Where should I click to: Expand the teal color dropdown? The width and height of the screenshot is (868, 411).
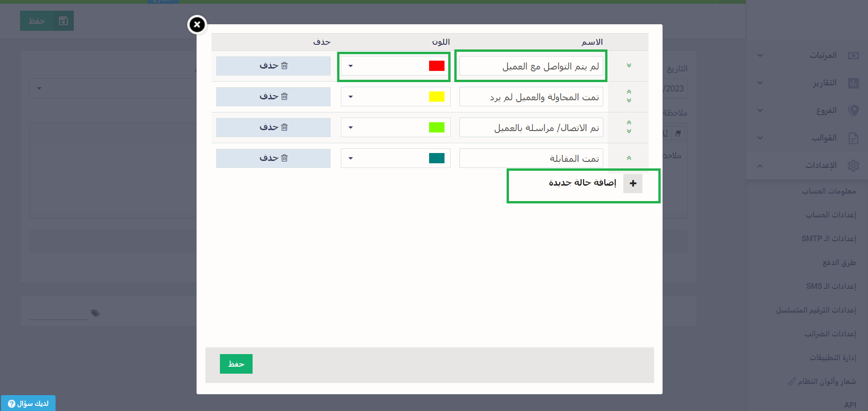[x=351, y=158]
